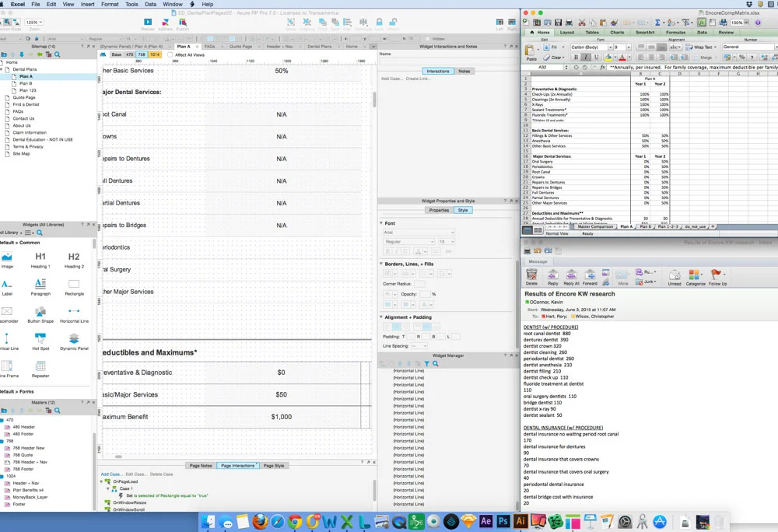Toggle center alignment in Excel ribbon
The height and width of the screenshot is (532, 778).
click(x=651, y=57)
